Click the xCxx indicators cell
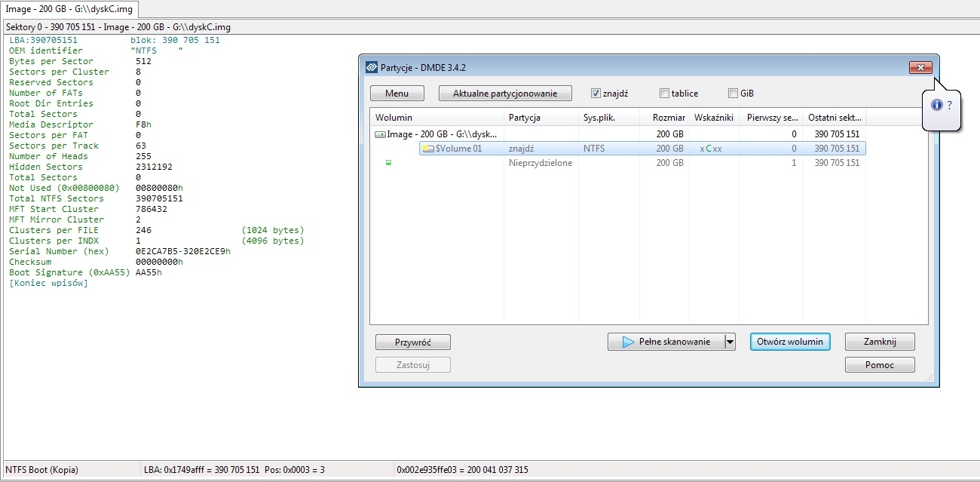 (x=710, y=149)
